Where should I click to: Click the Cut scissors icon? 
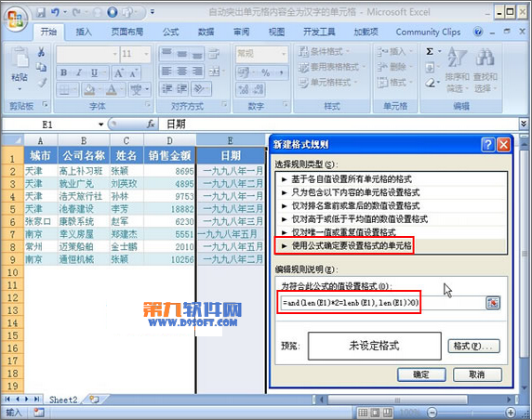click(41, 52)
